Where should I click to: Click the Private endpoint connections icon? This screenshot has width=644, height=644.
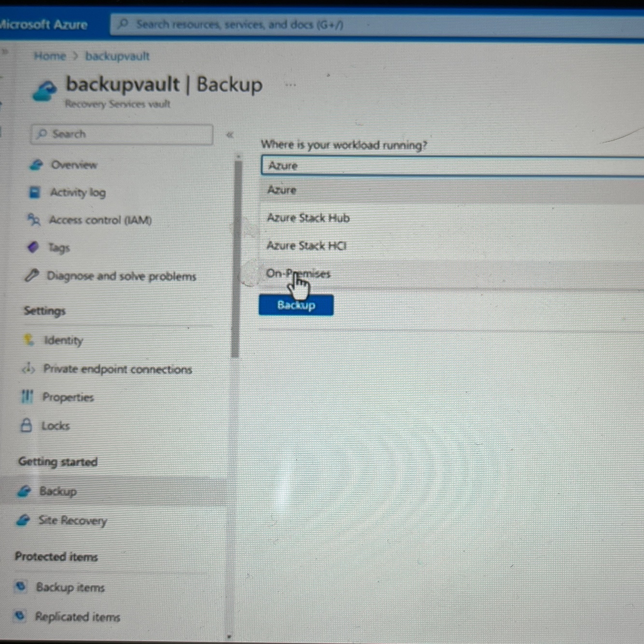click(x=28, y=368)
